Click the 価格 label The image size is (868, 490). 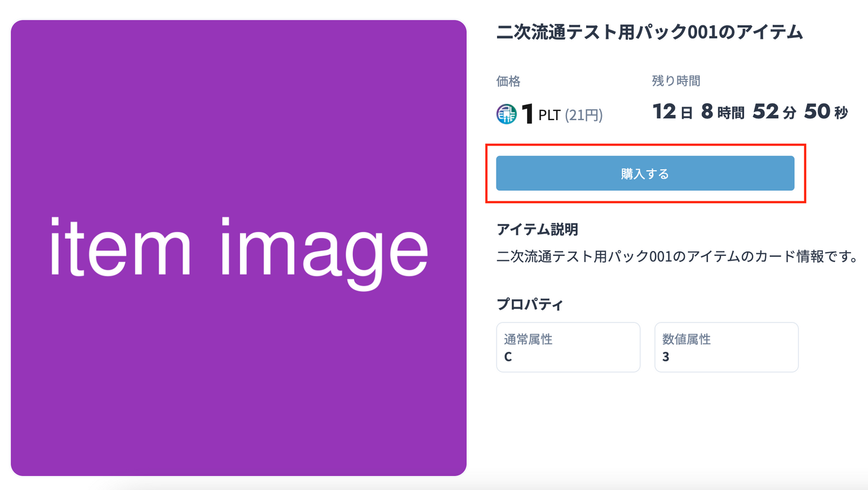(x=508, y=81)
